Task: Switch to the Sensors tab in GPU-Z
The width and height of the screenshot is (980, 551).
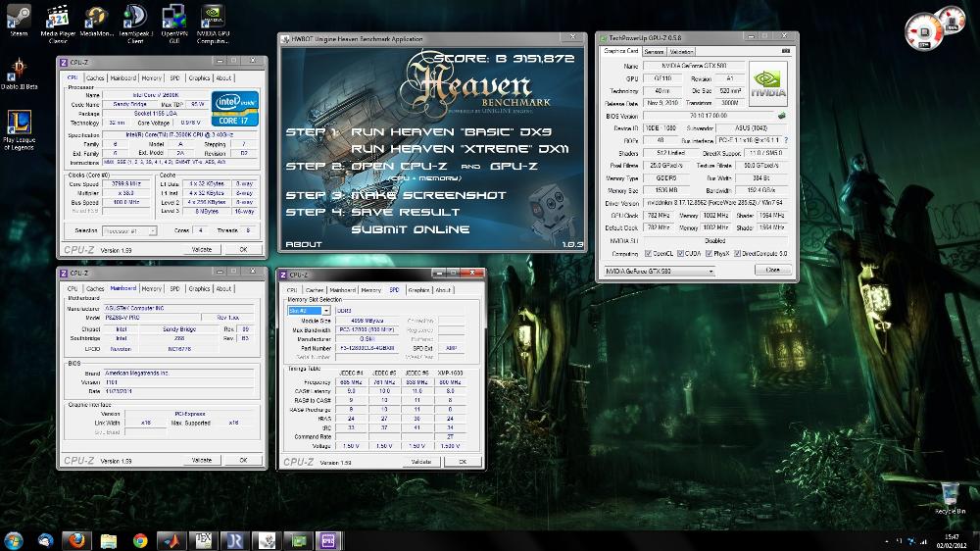Action: [x=654, y=51]
